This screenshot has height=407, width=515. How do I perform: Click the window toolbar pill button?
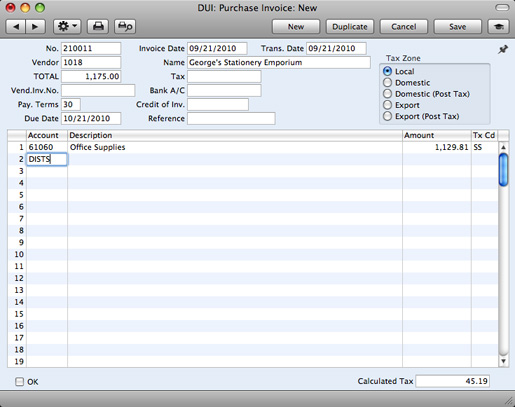502,8
